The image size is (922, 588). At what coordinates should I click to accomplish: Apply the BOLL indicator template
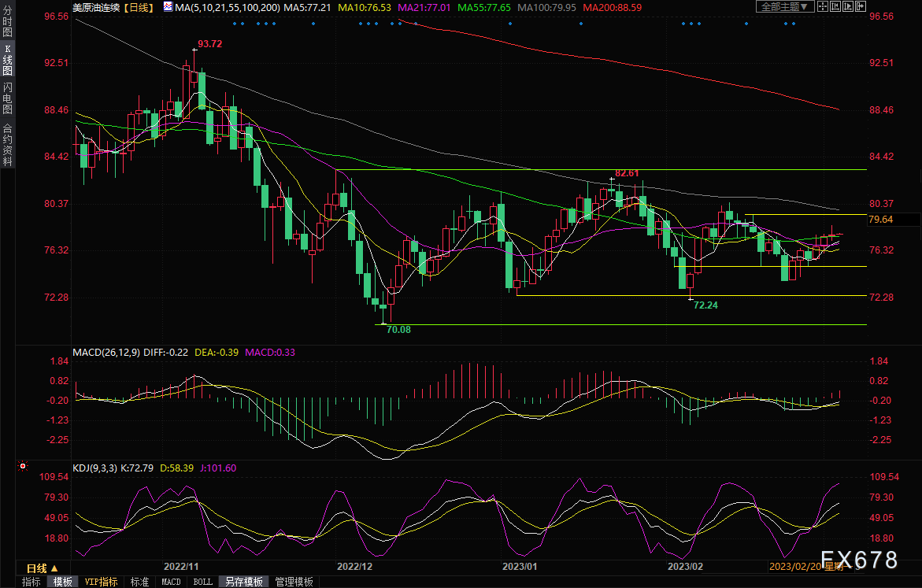(202, 582)
